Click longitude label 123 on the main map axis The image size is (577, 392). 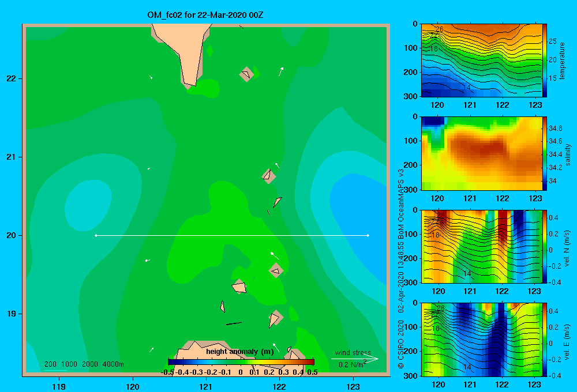[353, 386]
